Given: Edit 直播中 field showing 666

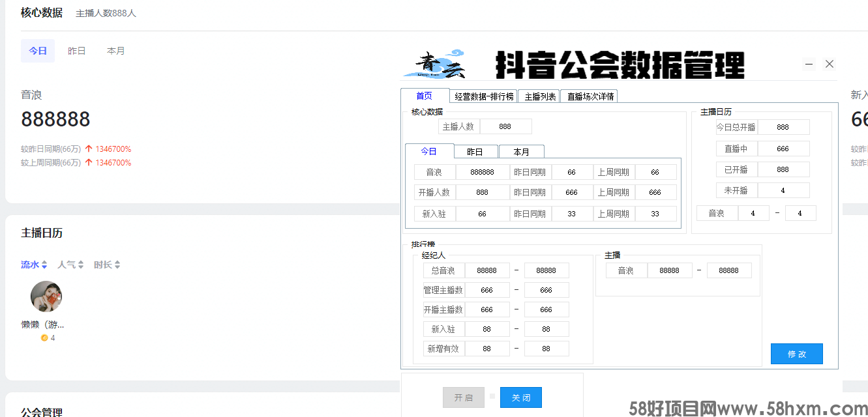Looking at the screenshot, I should (x=783, y=149).
